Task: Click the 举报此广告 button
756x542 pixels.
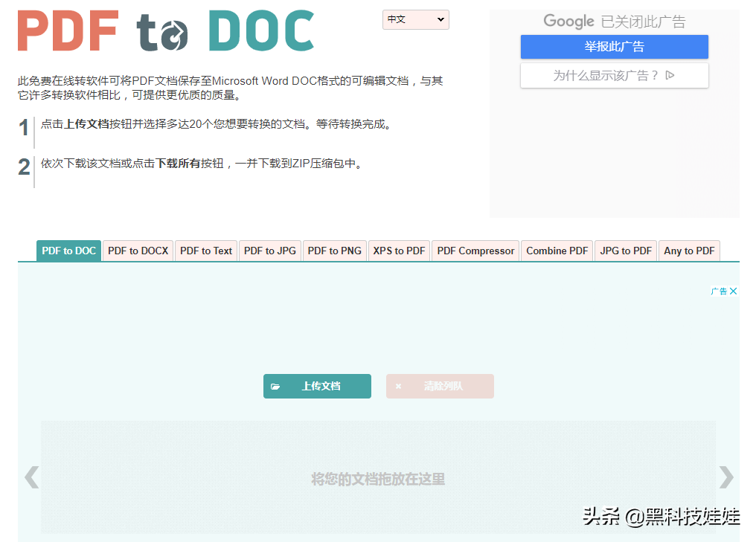Action: [x=615, y=47]
